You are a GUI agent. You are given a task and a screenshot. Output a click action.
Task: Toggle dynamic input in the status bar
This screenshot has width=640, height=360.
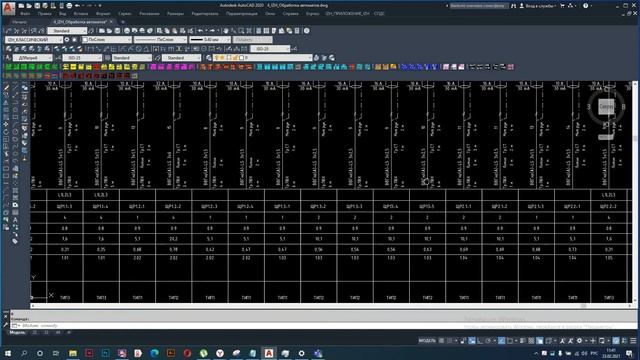point(472,340)
